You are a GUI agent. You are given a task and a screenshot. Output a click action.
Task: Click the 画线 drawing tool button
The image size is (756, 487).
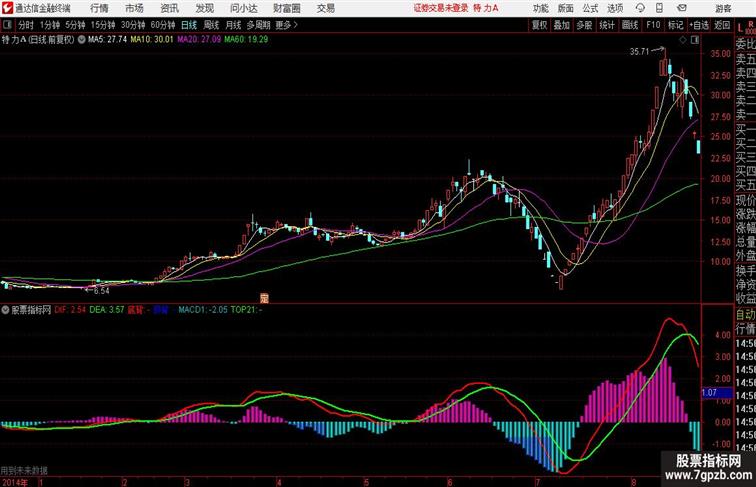click(630, 25)
